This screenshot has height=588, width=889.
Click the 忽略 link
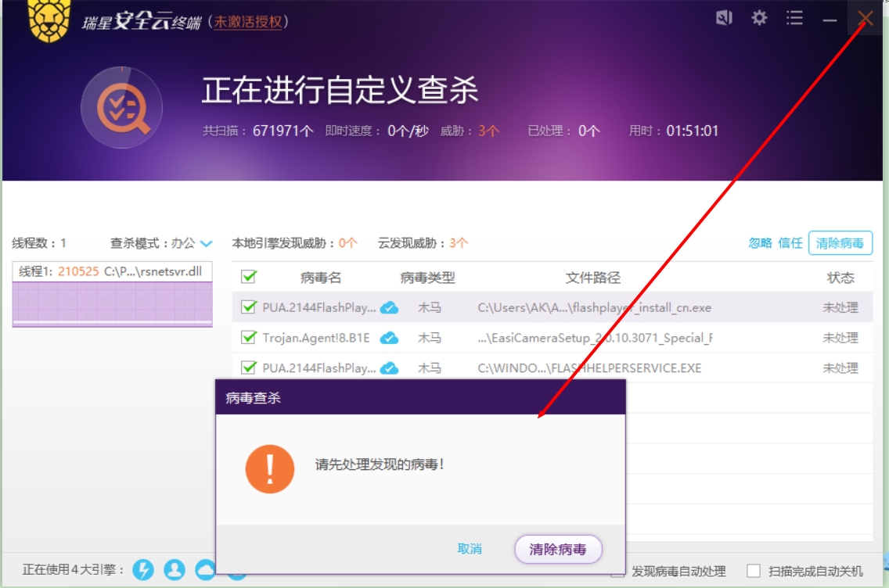(761, 243)
